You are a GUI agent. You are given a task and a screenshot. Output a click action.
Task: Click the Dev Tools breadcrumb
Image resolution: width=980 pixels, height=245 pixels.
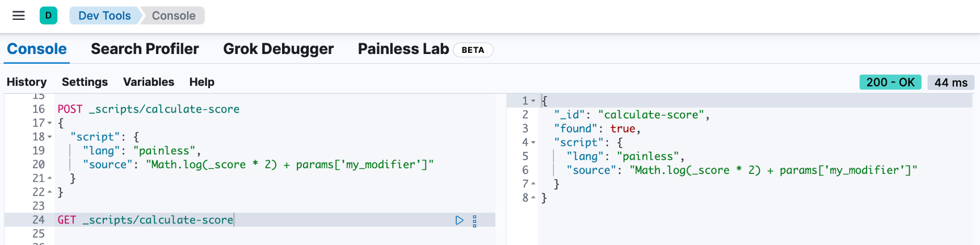[x=104, y=15]
